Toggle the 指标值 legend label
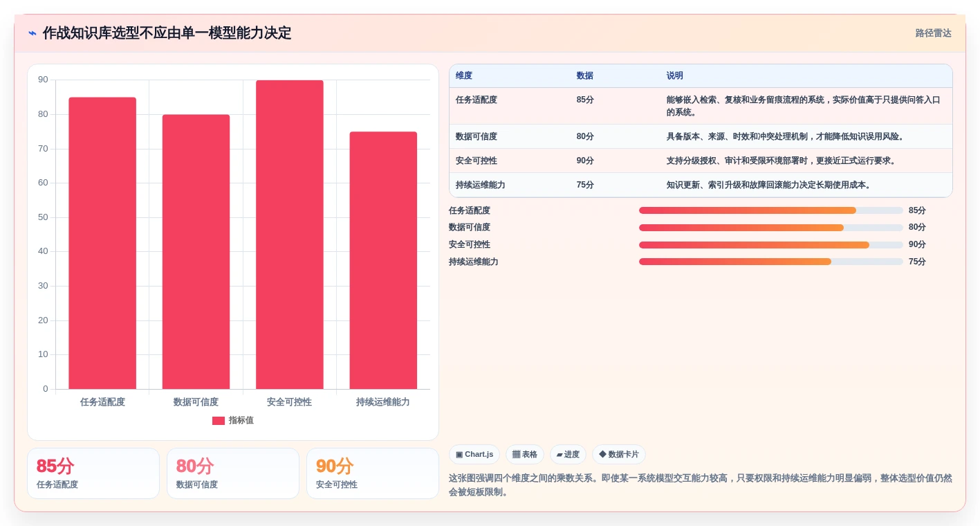The height and width of the screenshot is (526, 980). [x=241, y=421]
